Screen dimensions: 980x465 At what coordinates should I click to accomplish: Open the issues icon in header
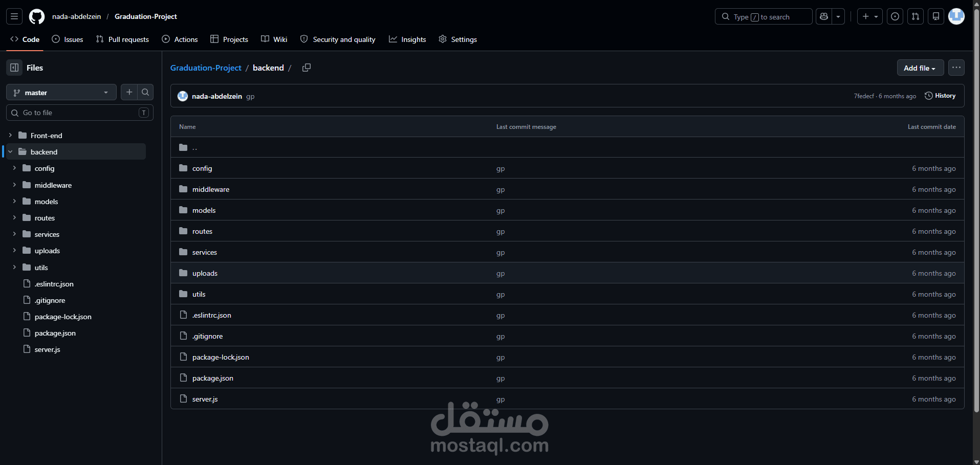coord(895,16)
